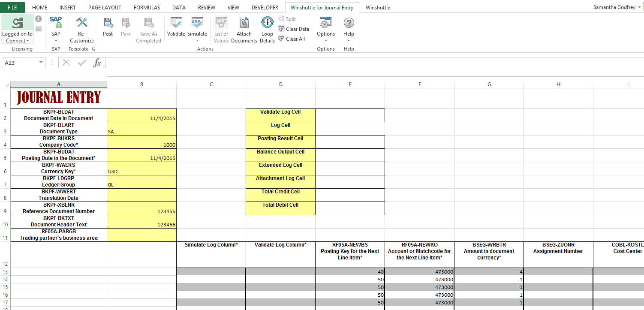Expand the Simulate dropdown arrow
This screenshot has height=310, width=644.
pos(197,41)
